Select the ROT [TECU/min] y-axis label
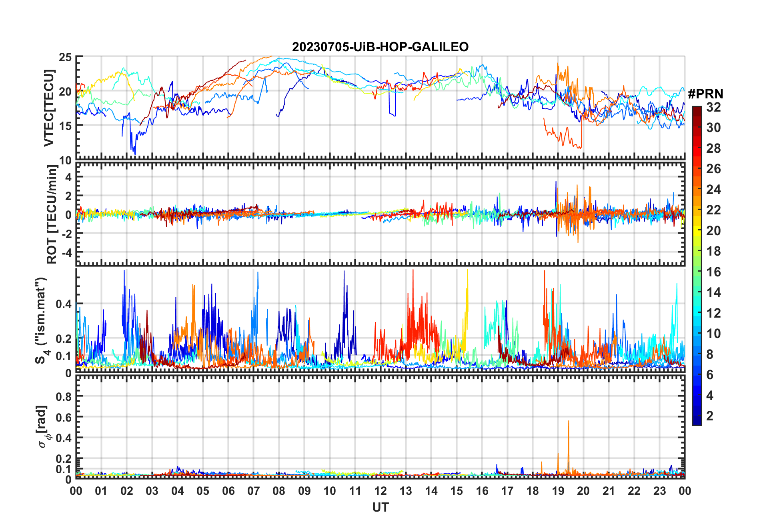The height and width of the screenshot is (532, 761). pos(52,214)
